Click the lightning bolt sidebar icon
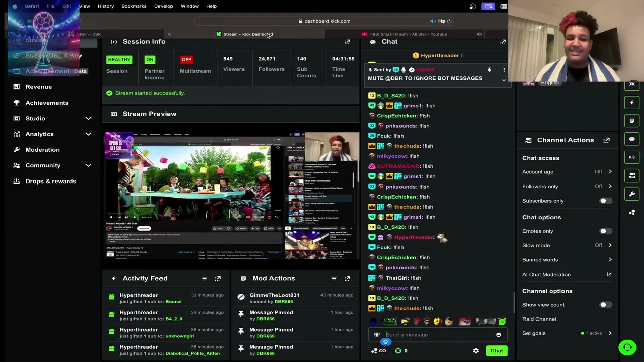 [632, 103]
